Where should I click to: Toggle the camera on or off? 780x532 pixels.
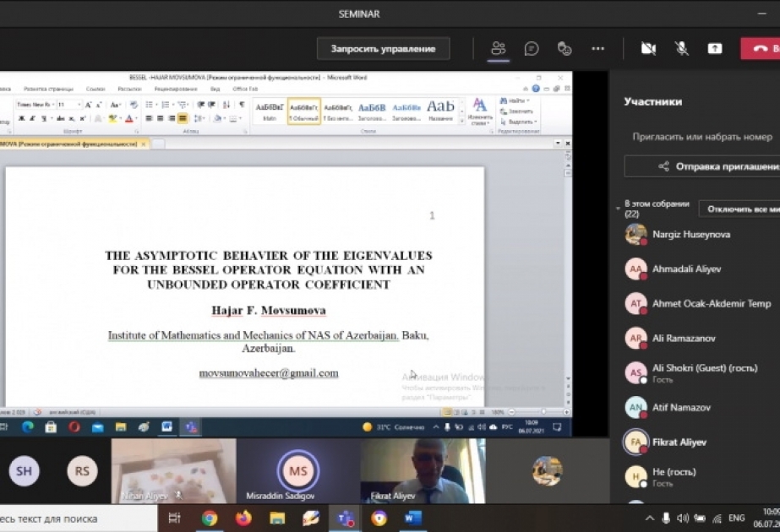[648, 48]
